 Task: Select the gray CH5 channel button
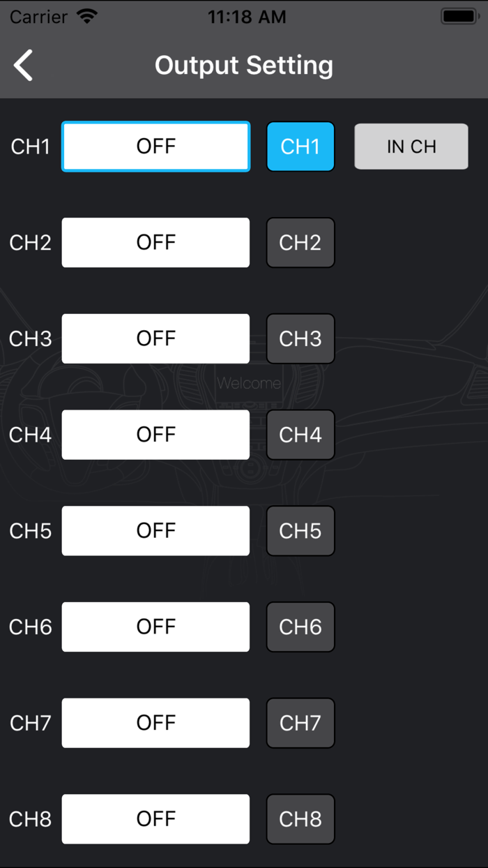(x=300, y=531)
